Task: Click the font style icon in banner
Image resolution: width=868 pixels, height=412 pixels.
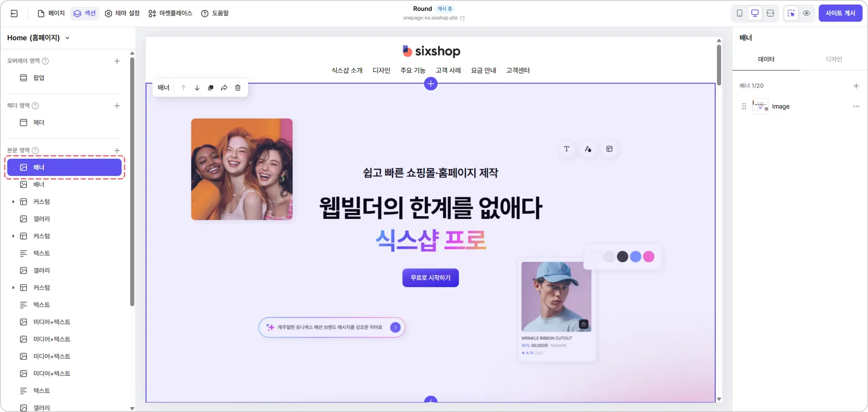Action: pyautogui.click(x=588, y=149)
